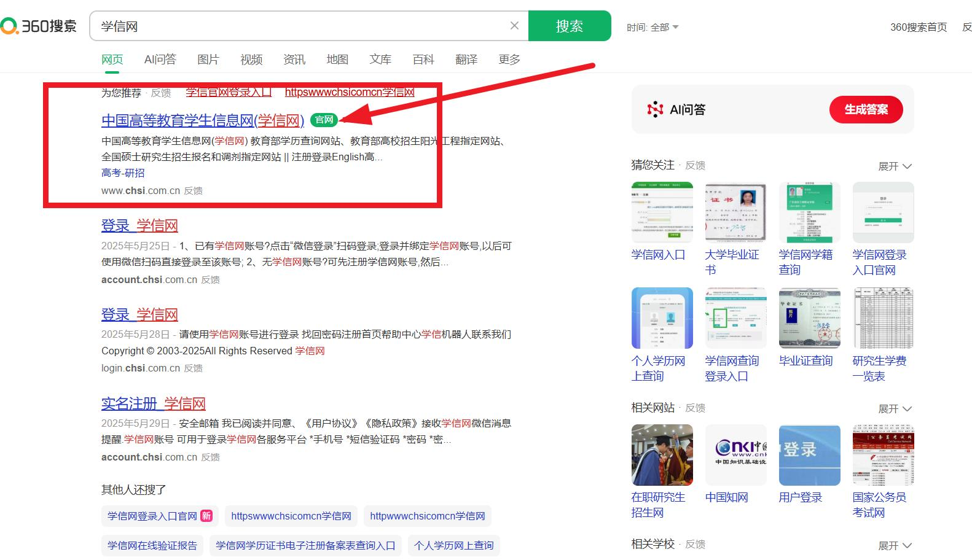Open the 中国知网 thumbnail

click(x=736, y=455)
